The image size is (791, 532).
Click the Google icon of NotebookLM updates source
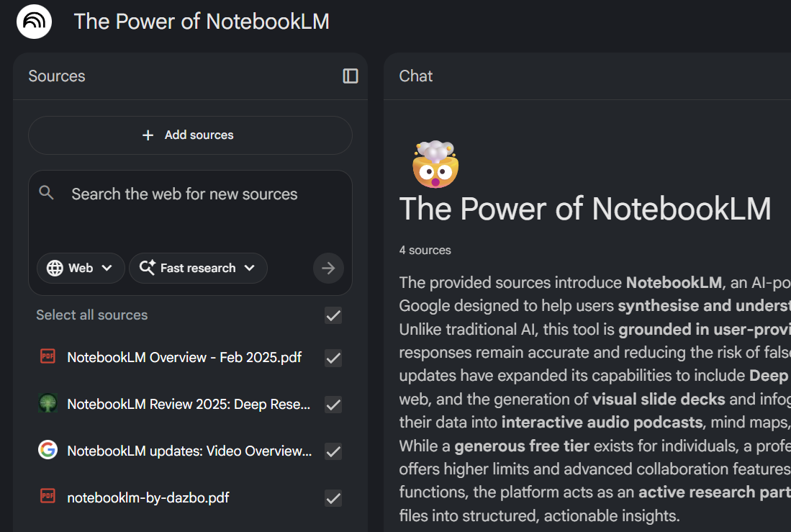(48, 449)
